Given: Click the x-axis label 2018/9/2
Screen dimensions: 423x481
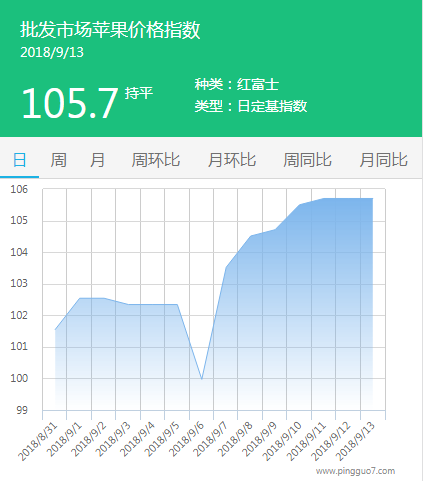Looking at the screenshot, I should tap(89, 439).
